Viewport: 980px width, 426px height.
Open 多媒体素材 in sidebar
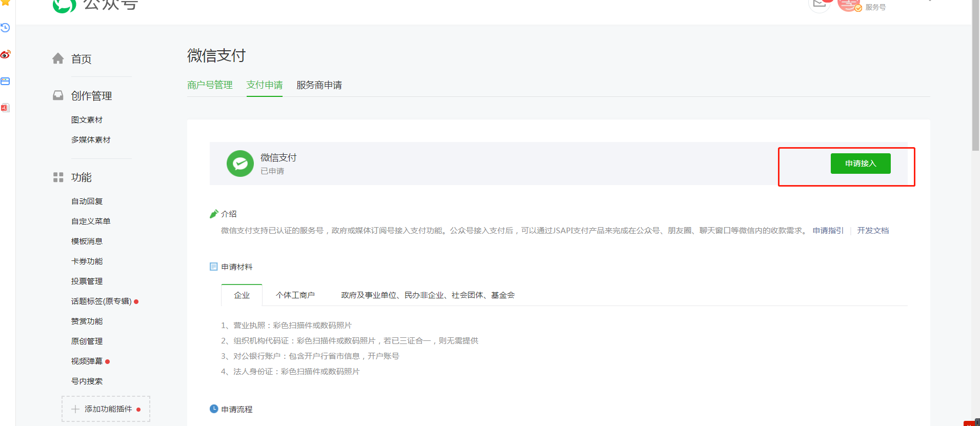[x=91, y=140]
